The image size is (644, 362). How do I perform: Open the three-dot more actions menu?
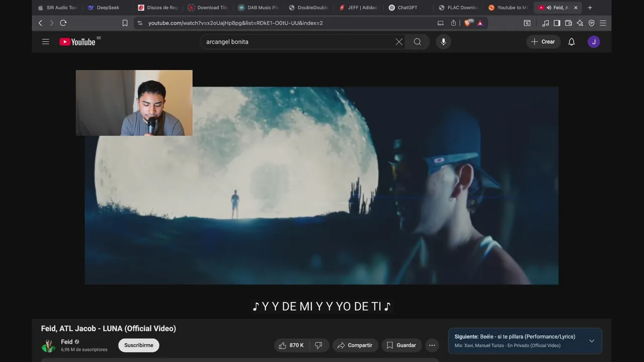(x=432, y=345)
